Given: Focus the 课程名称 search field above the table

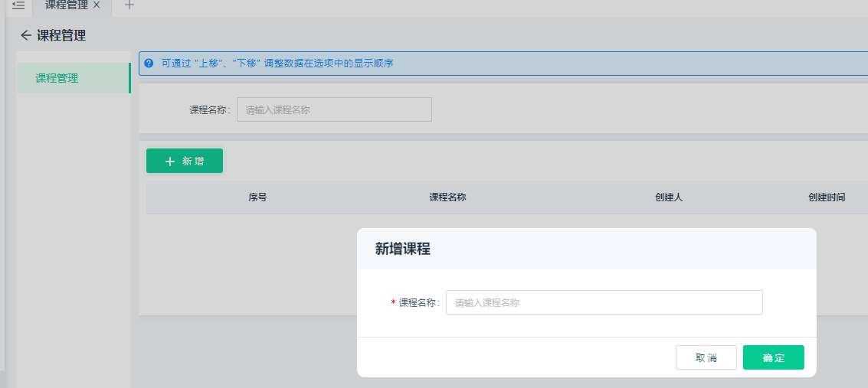Looking at the screenshot, I should coord(334,109).
